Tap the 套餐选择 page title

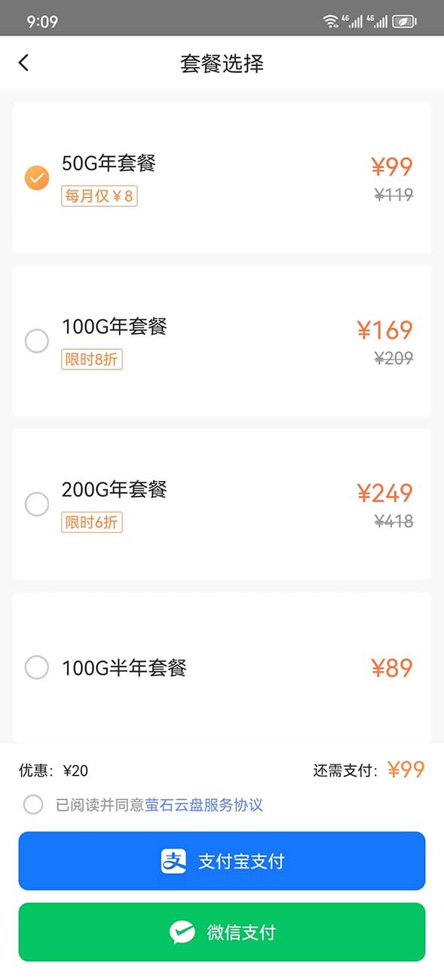(222, 63)
